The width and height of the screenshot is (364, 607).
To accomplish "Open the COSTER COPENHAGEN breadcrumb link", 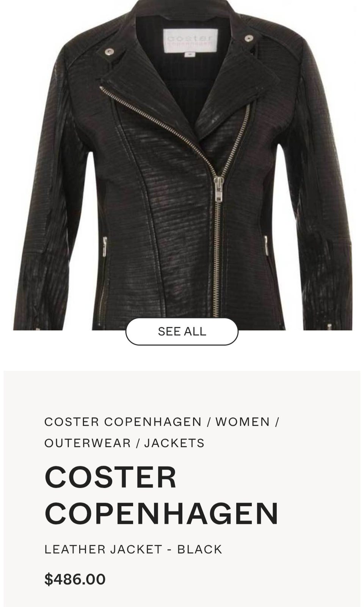I will tap(123, 422).
